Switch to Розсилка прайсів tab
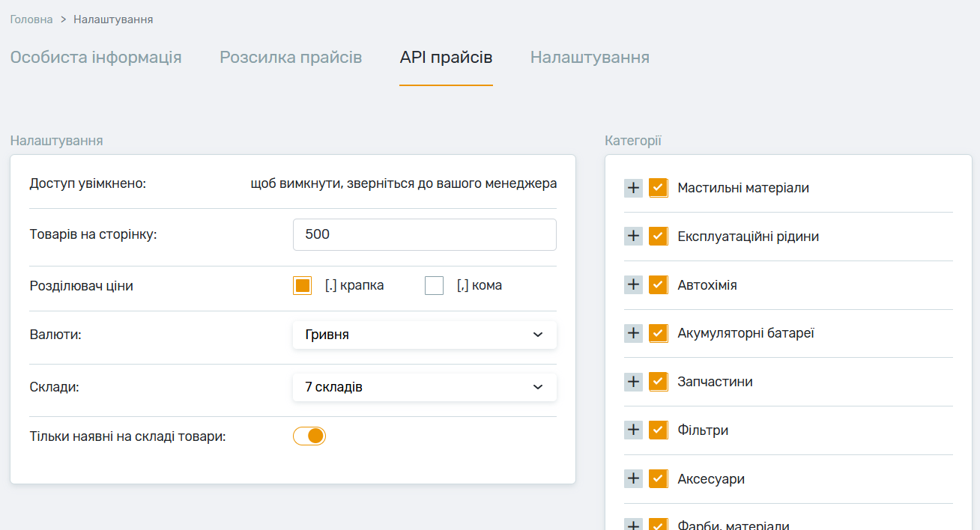This screenshot has height=530, width=980. 291,58
